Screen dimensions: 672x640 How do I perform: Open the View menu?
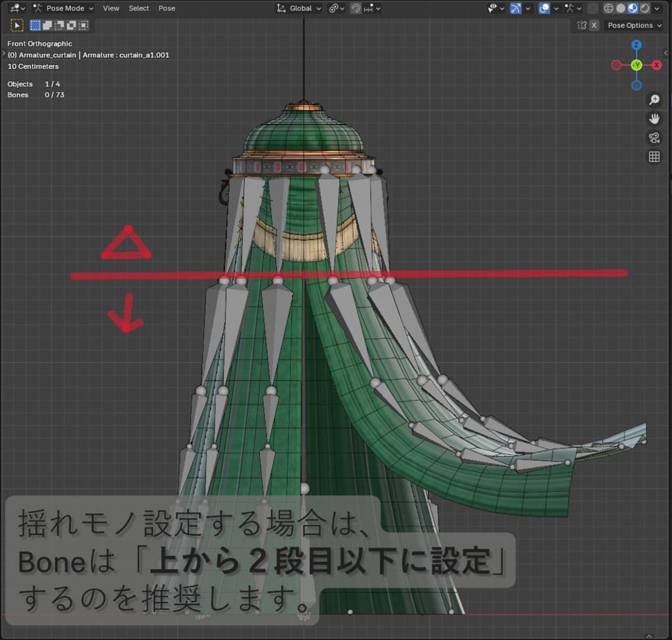[x=111, y=8]
